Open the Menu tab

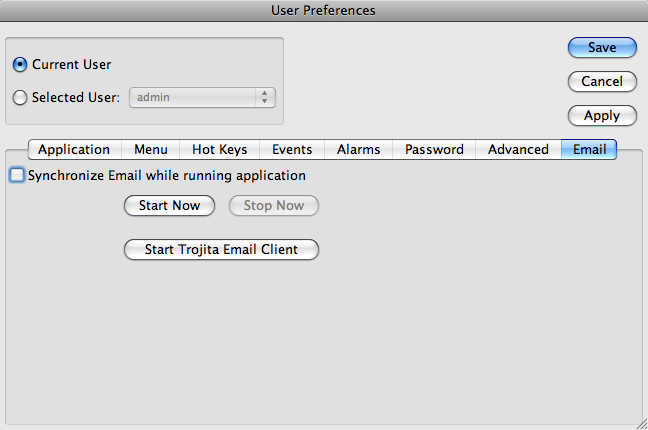(x=151, y=149)
